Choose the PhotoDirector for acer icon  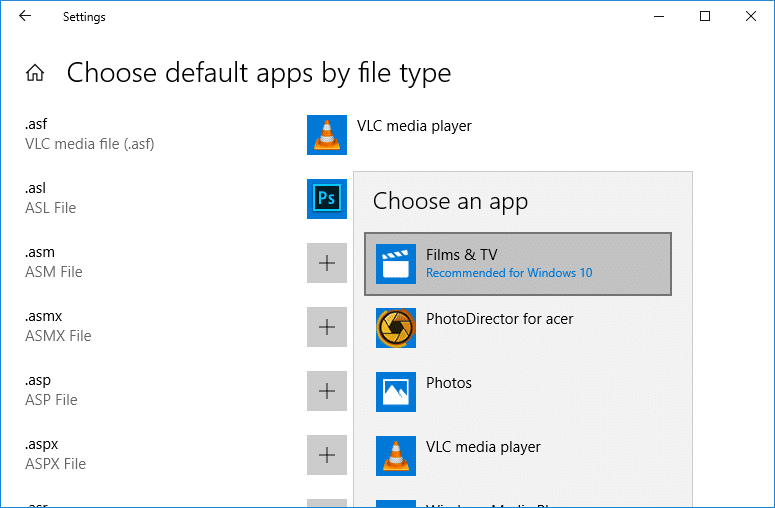(x=395, y=328)
